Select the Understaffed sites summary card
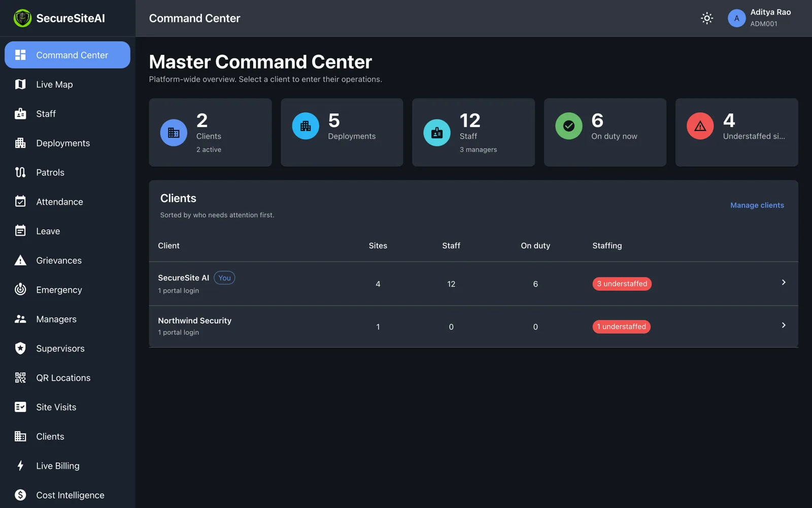Screen dimensions: 812x508 point(736,133)
